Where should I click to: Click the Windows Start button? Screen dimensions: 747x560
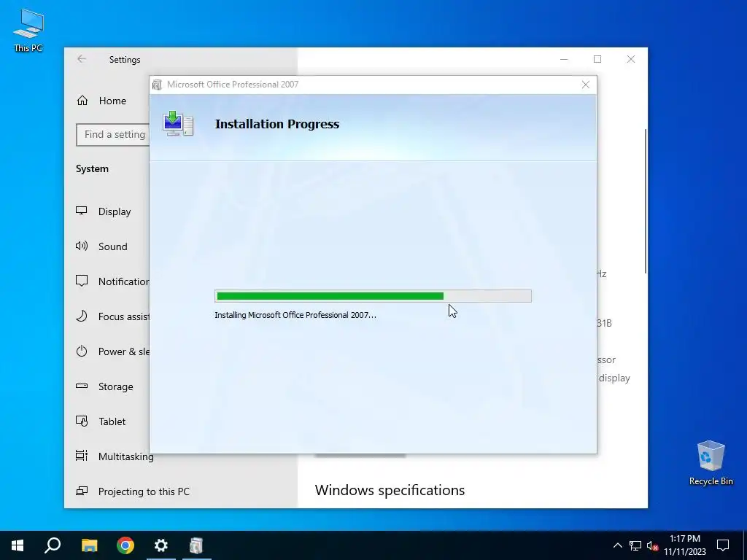pos(18,545)
